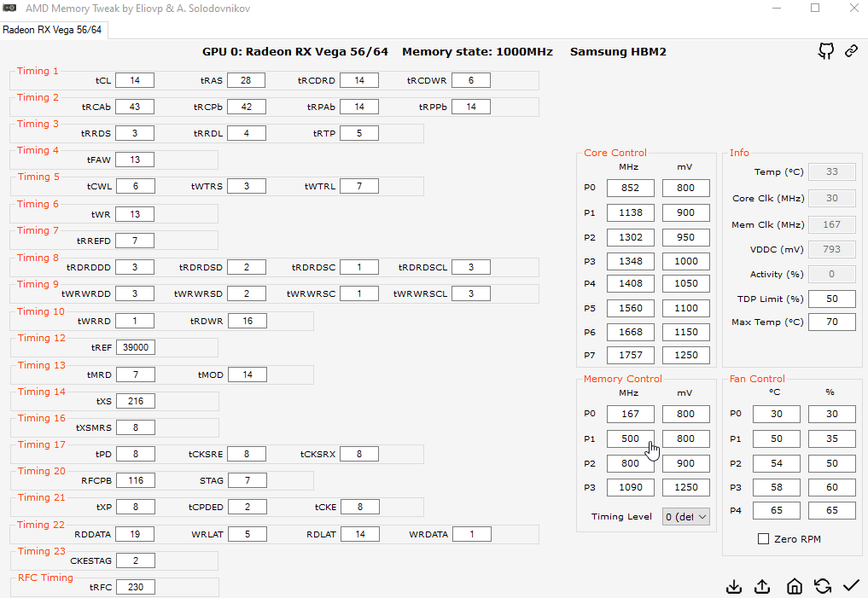Click the tCL value field
Image resolution: width=868 pixels, height=598 pixels.
[135, 80]
